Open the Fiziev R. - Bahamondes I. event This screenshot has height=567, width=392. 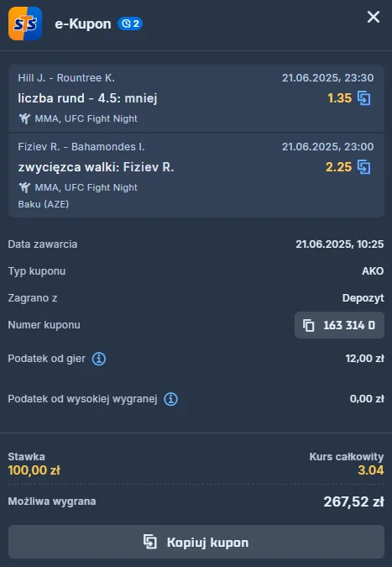(81, 147)
